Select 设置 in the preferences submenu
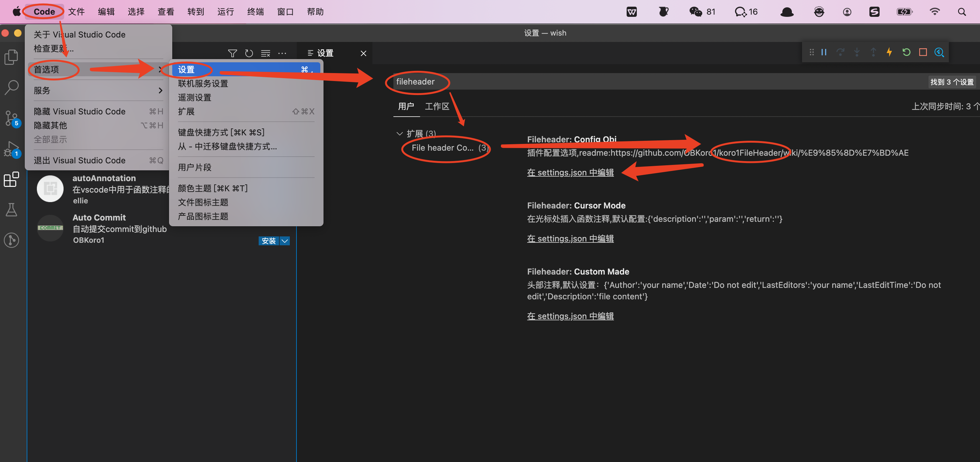 click(246, 70)
